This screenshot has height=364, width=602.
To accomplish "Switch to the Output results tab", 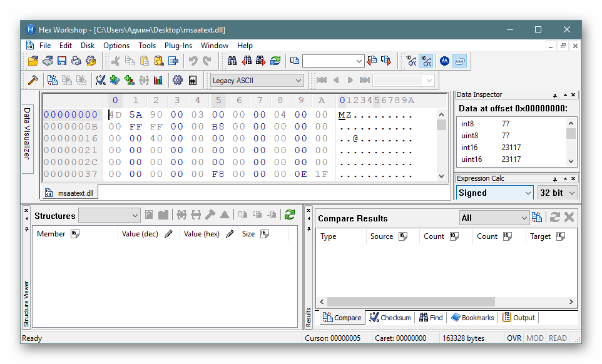I will (518, 318).
